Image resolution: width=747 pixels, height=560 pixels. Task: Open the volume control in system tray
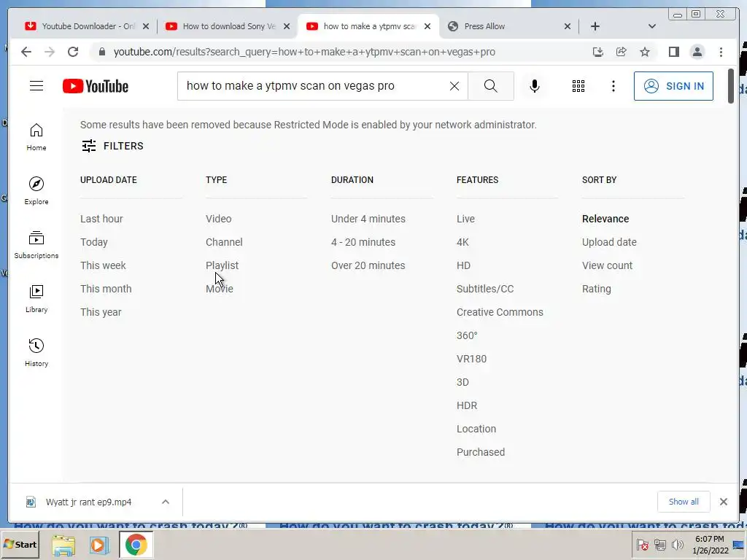[x=677, y=545]
